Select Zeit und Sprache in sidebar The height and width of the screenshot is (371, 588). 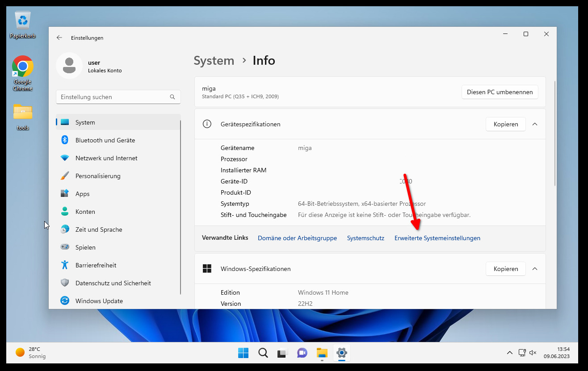(118, 229)
